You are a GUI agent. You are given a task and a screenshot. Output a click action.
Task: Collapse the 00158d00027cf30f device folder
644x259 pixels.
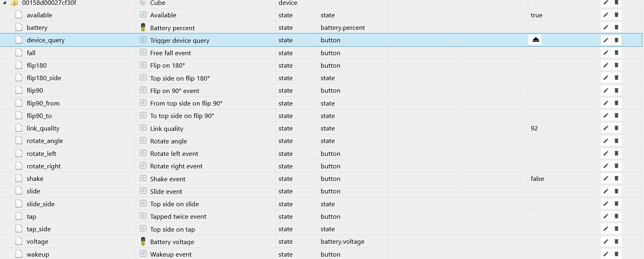click(x=5, y=2)
